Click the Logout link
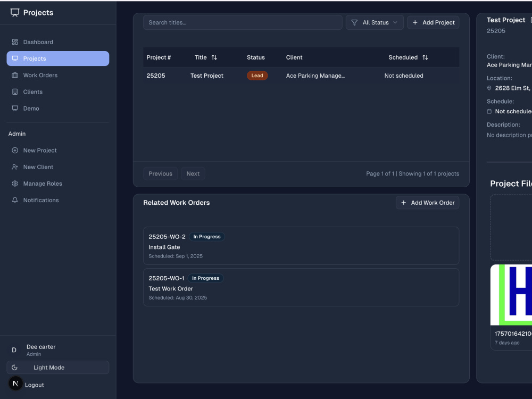 tap(34, 385)
